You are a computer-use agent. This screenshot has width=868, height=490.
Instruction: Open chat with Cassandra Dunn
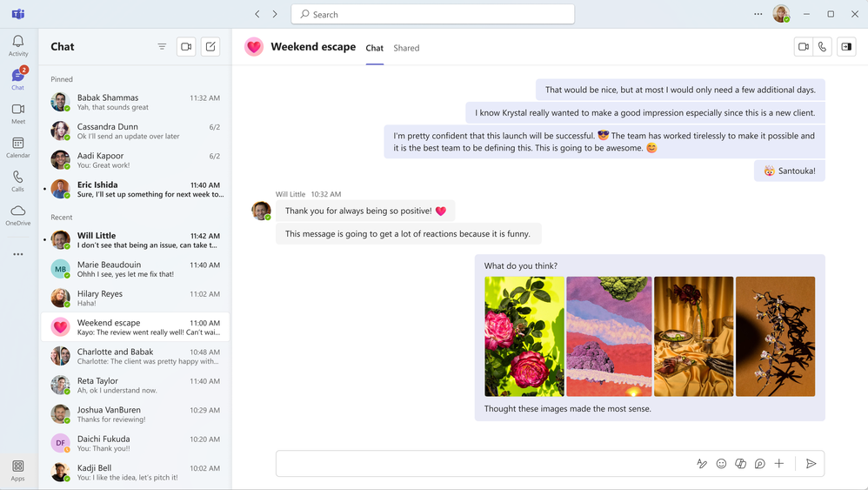click(136, 131)
